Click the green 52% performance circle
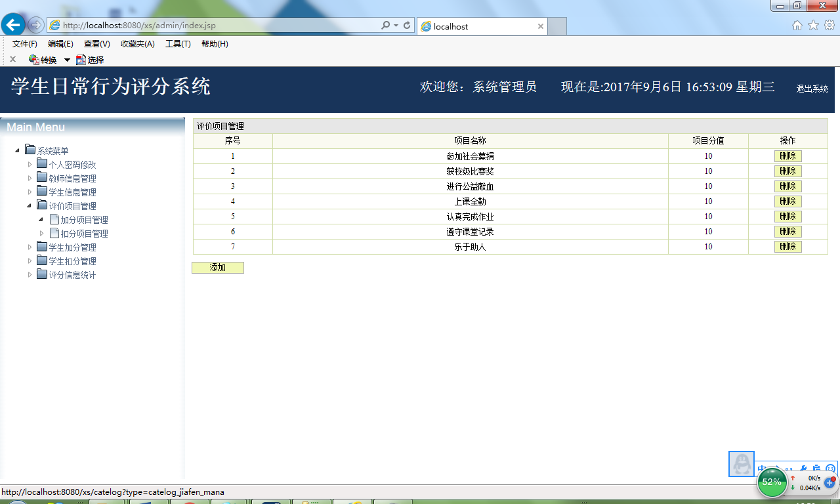This screenshot has width=840, height=504. coord(772,482)
